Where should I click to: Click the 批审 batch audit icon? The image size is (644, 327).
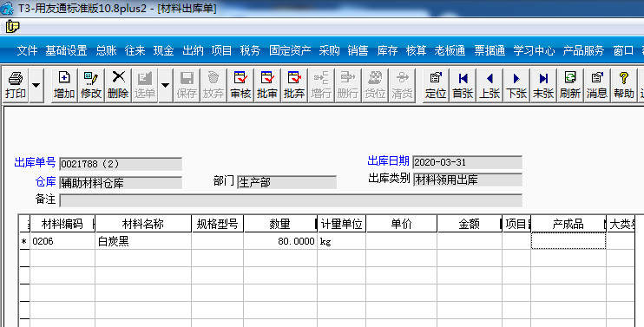(267, 85)
